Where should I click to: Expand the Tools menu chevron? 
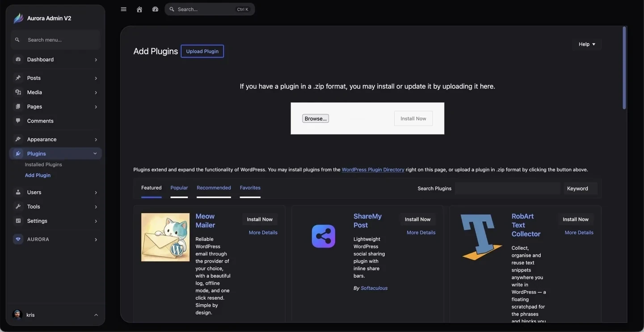[x=96, y=207]
